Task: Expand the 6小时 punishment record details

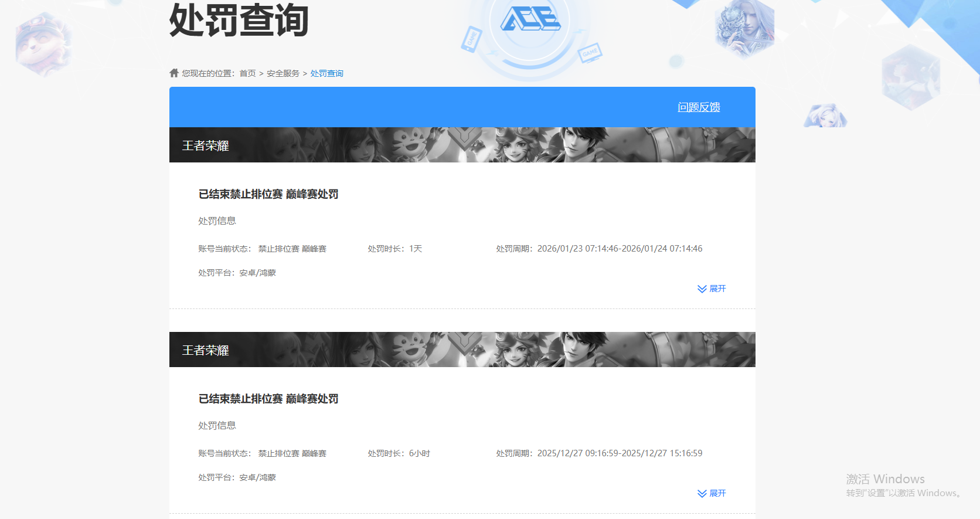Action: [712, 493]
